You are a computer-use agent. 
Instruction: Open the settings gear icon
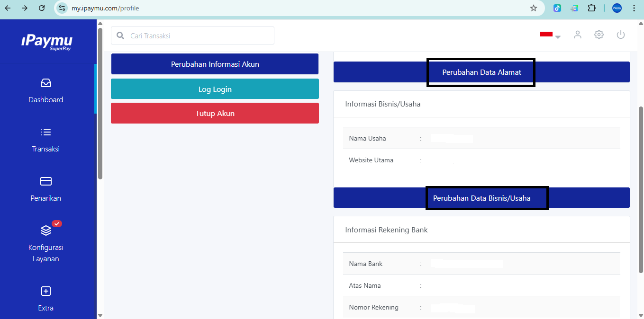(599, 35)
